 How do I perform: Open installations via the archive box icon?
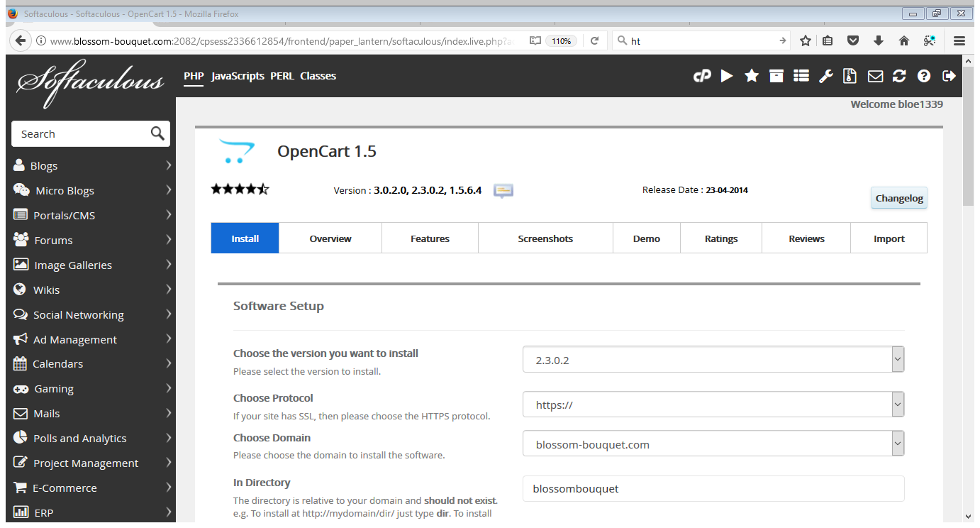[776, 76]
